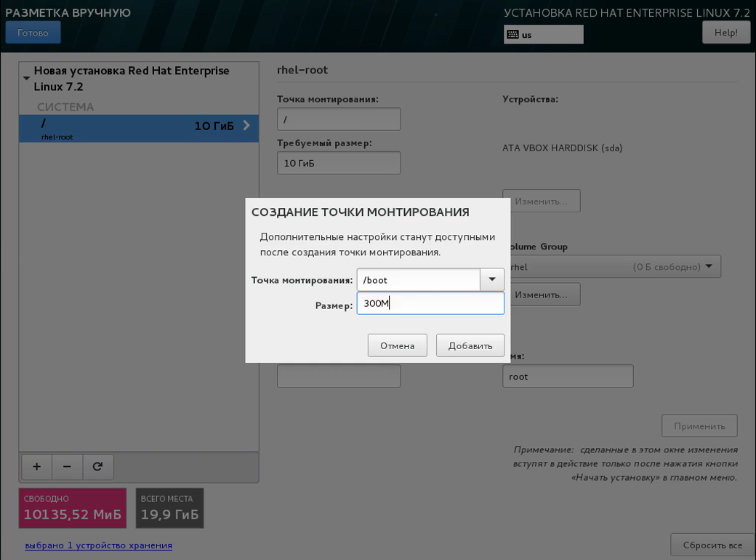Click the СВОБОДНО 10135,52 МиБ indicator
Image resolution: width=756 pixels, height=560 pixels.
[73, 508]
